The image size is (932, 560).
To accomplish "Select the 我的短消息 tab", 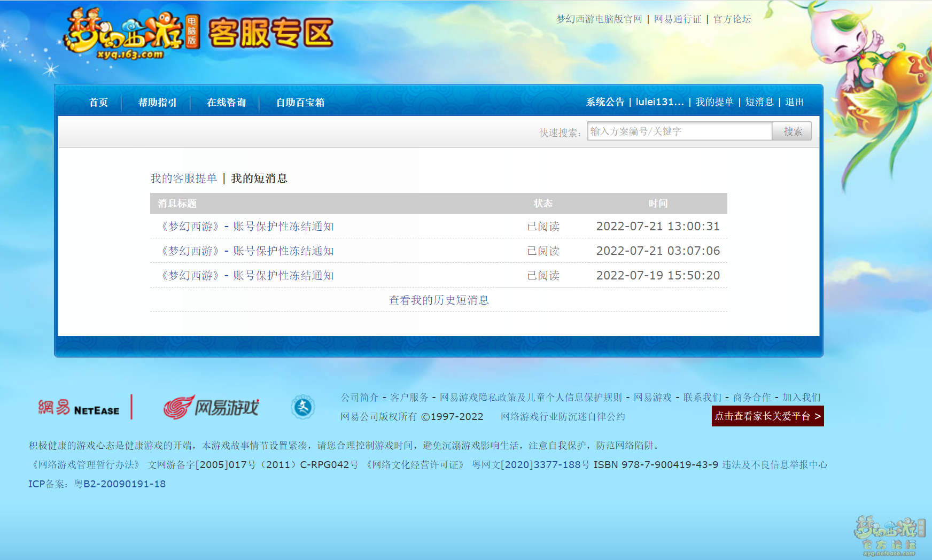I will coord(259,178).
